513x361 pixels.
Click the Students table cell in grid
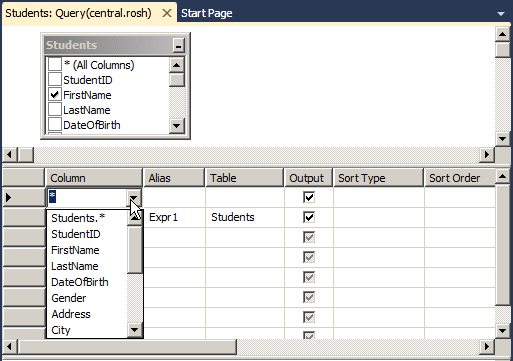click(245, 217)
